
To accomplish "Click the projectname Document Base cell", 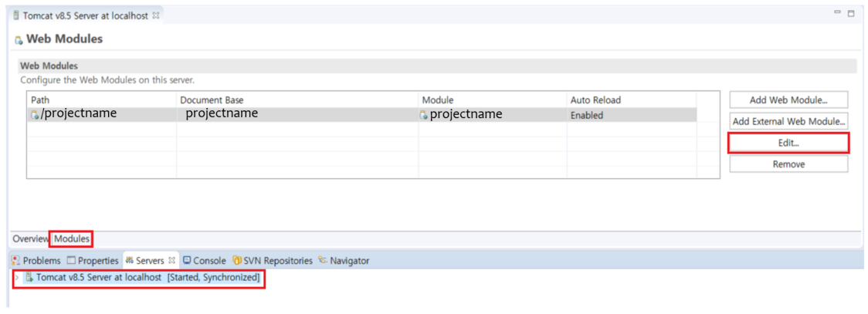I will (x=298, y=114).
